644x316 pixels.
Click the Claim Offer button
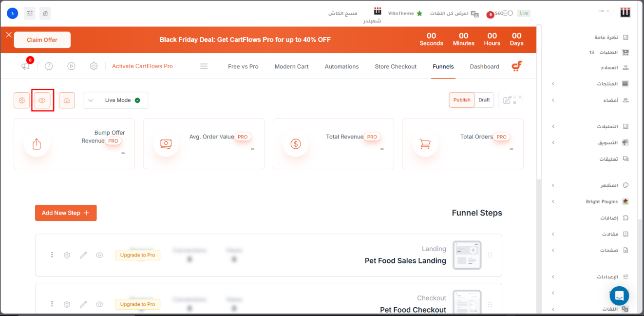[42, 40]
